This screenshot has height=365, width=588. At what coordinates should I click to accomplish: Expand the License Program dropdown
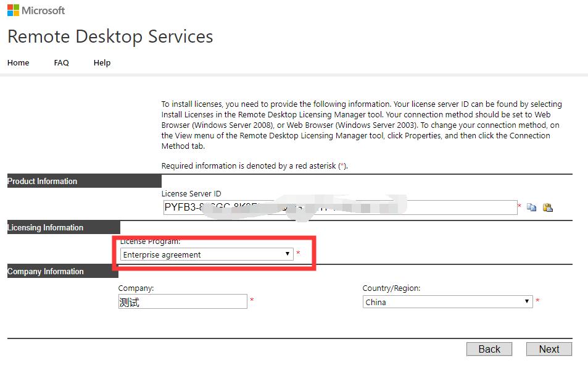click(206, 254)
